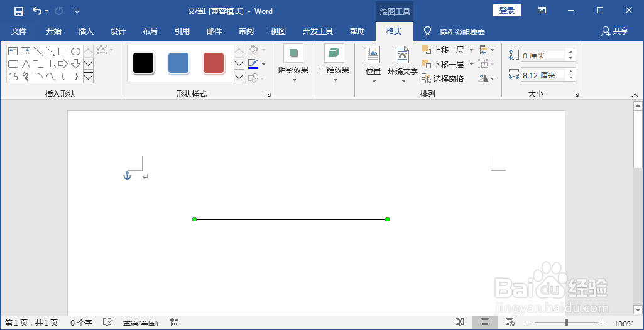The width and height of the screenshot is (644, 330).
Task: Choose the rectangle shape
Action: coord(63,51)
